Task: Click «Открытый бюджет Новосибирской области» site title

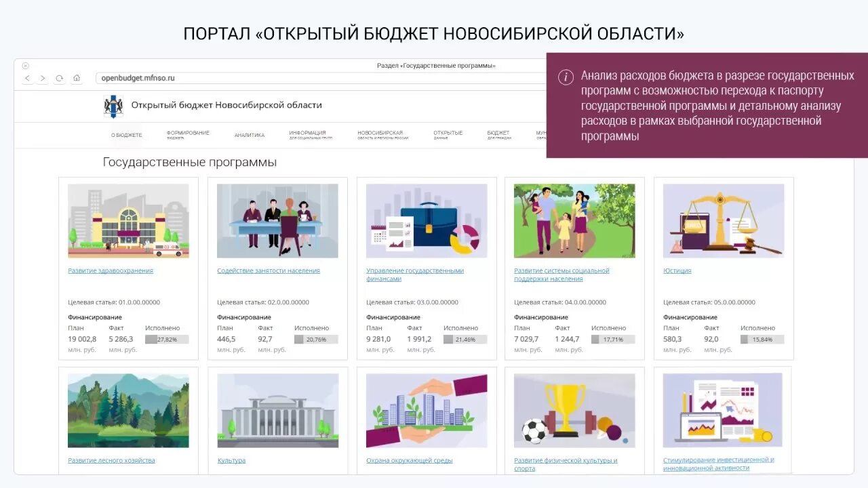Action: click(226, 105)
